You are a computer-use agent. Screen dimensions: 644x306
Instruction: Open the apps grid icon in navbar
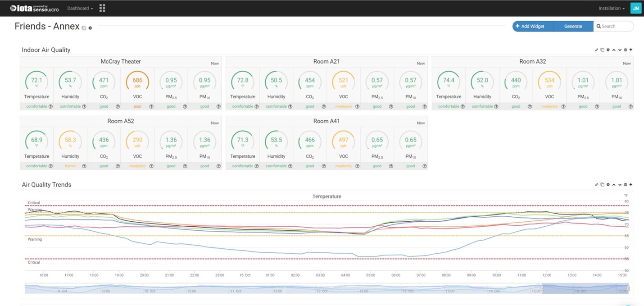(102, 8)
